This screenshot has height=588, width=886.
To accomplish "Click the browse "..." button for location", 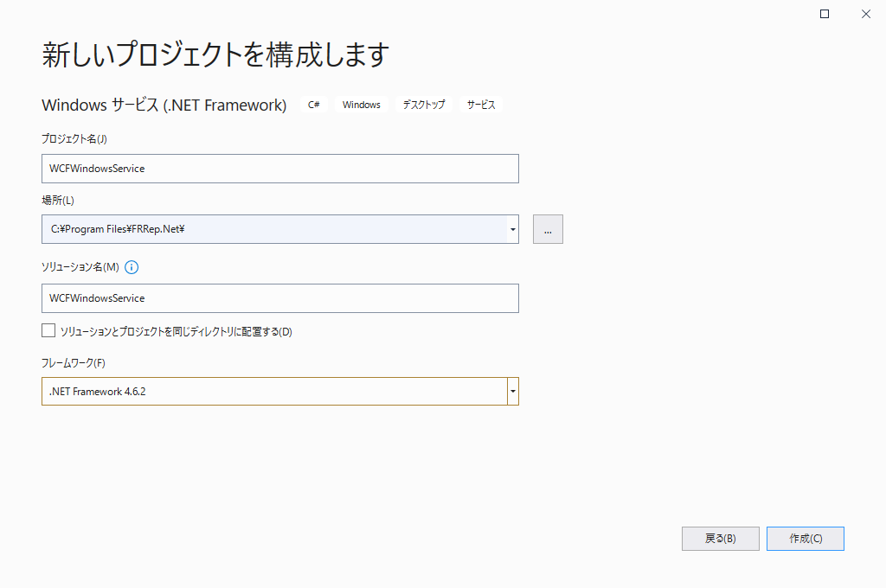I will click(x=548, y=229).
